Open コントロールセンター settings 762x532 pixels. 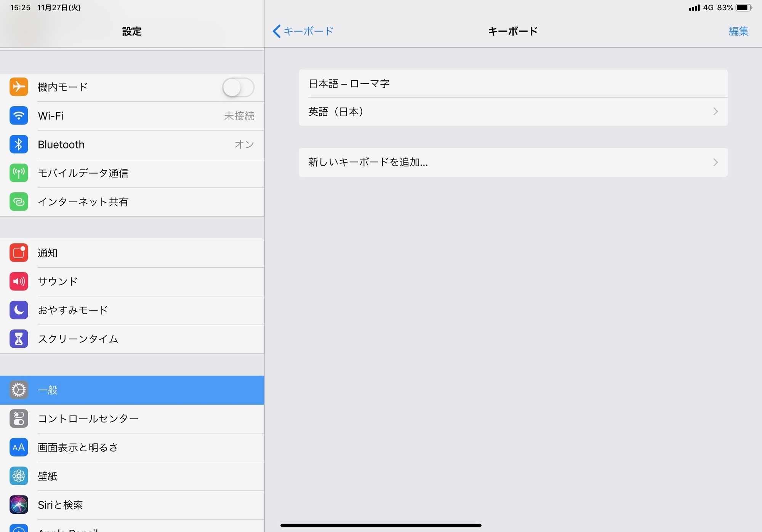click(132, 419)
